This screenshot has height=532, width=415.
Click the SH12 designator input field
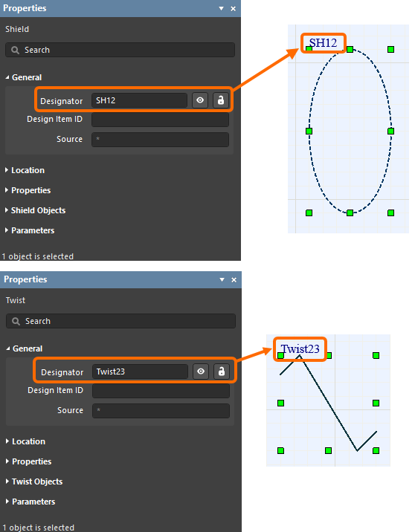(x=139, y=100)
